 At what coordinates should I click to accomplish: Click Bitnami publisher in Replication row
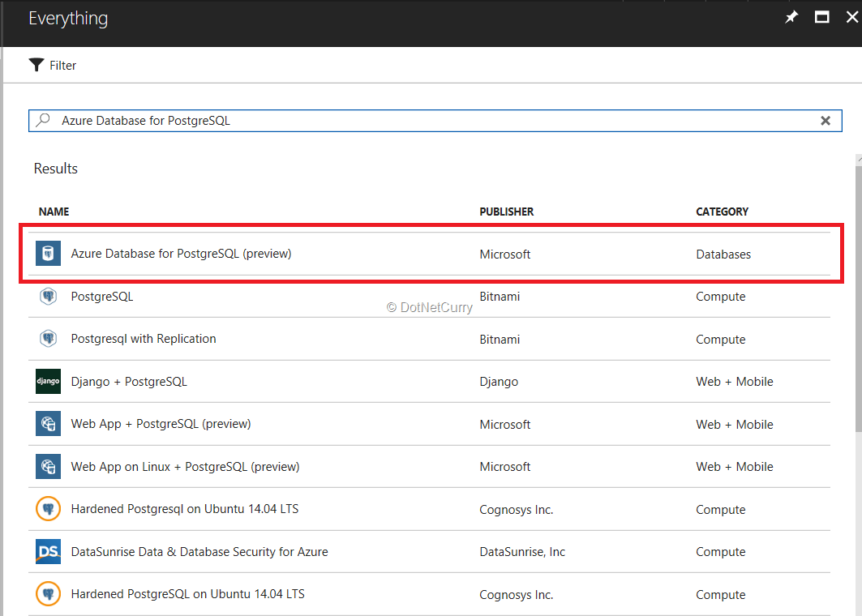(x=500, y=340)
